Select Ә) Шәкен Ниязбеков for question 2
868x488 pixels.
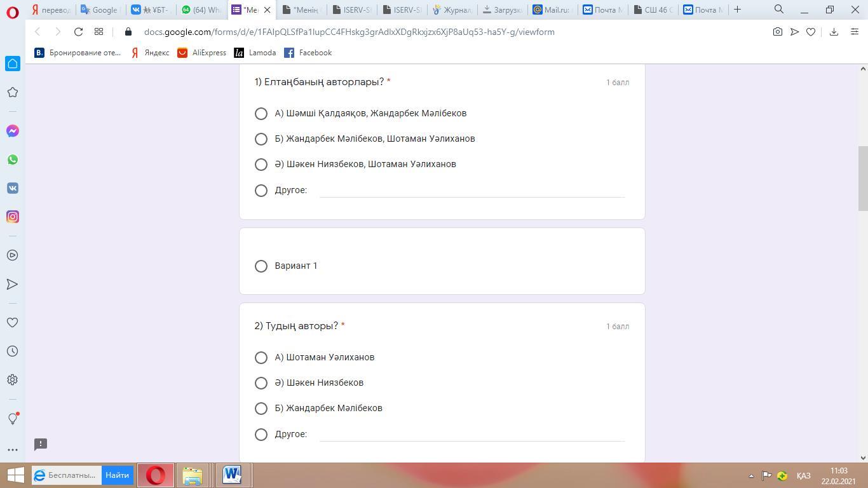pos(261,383)
